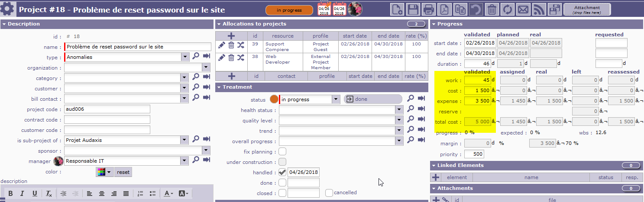Open the health status dropdown
This screenshot has height=202, width=644.
pyautogui.click(x=399, y=110)
